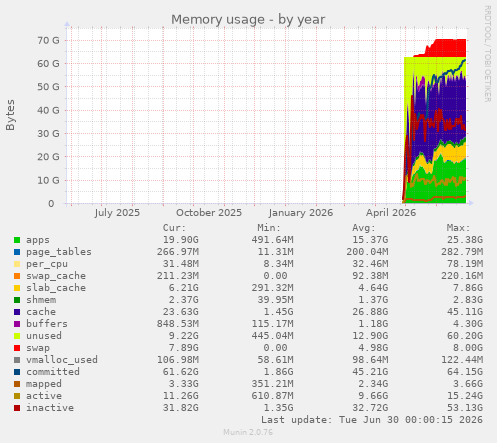Click the green apps legend swatch
This screenshot has width=497, height=443.
tap(17, 240)
